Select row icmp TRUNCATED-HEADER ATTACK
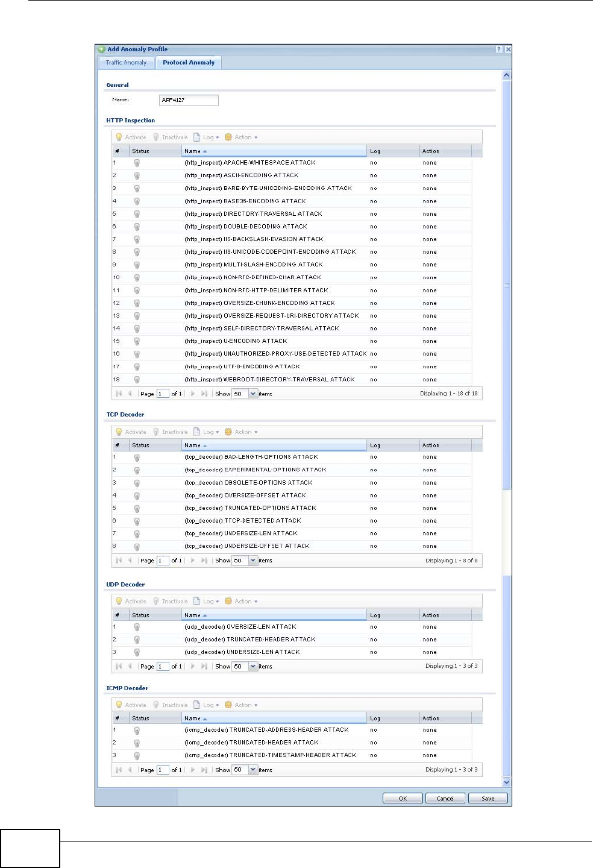 292,743
